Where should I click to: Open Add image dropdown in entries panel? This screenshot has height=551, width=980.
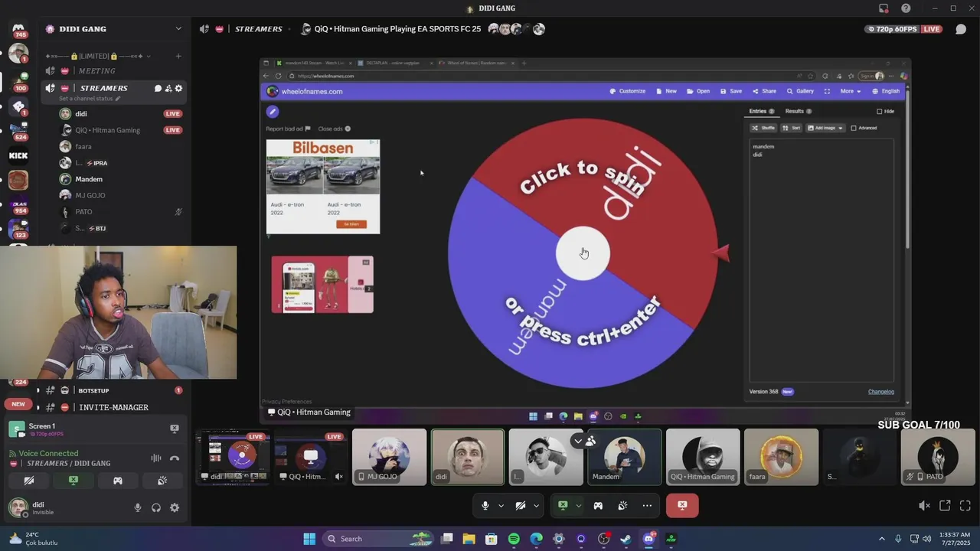(825, 128)
